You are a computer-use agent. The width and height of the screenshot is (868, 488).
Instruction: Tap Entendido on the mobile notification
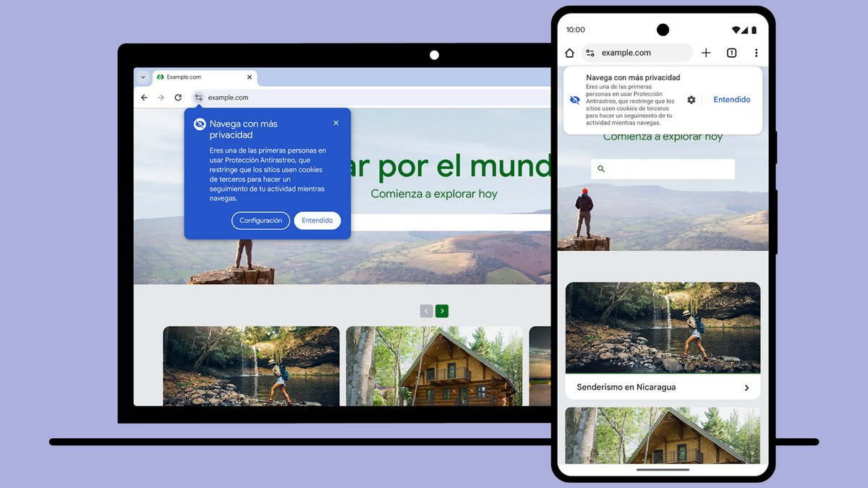tap(732, 100)
